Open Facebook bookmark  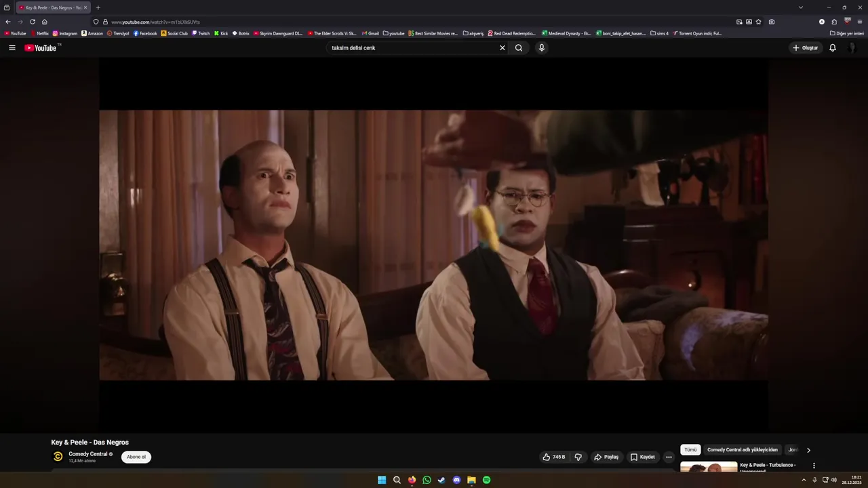(145, 33)
